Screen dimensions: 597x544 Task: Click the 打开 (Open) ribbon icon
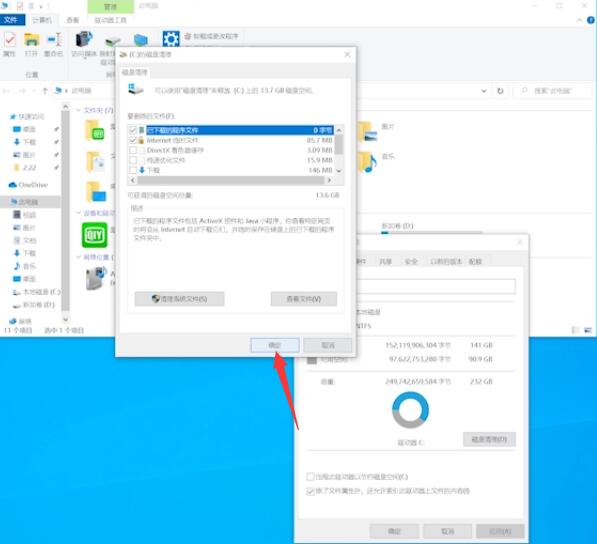[x=32, y=44]
